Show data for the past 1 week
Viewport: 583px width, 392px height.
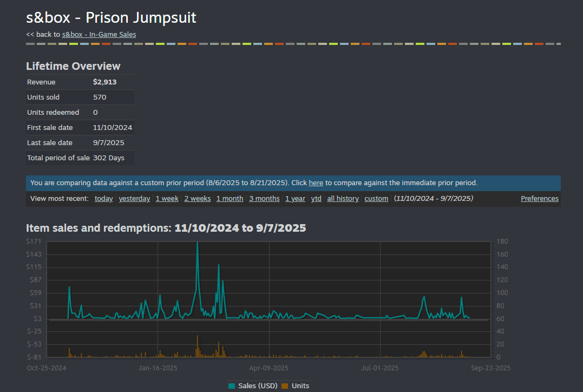click(167, 199)
